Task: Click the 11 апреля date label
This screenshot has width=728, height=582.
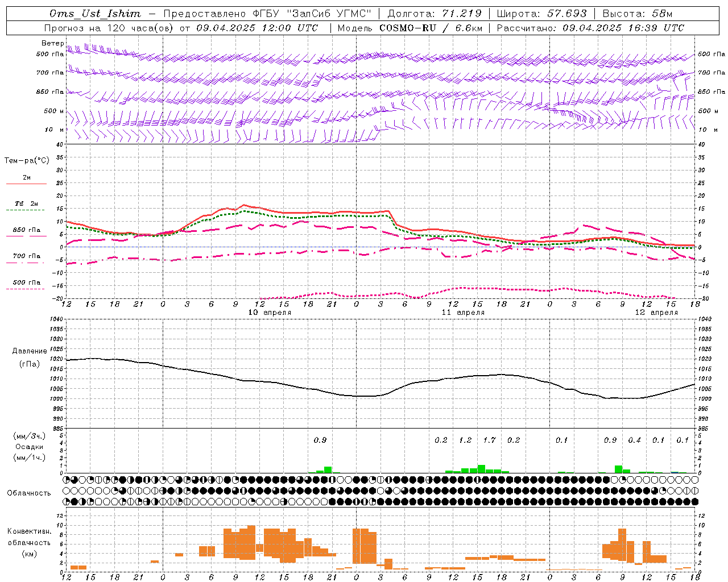Action: [463, 312]
